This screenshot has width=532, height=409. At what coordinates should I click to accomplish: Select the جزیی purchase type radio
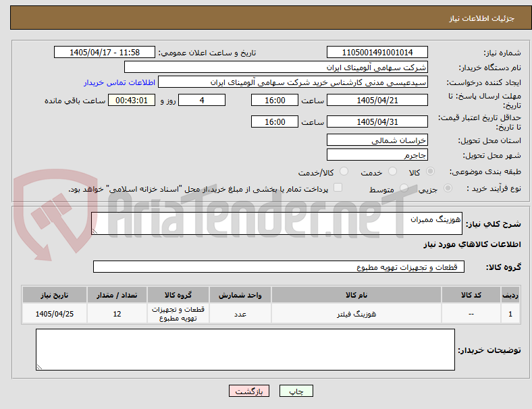point(448,188)
